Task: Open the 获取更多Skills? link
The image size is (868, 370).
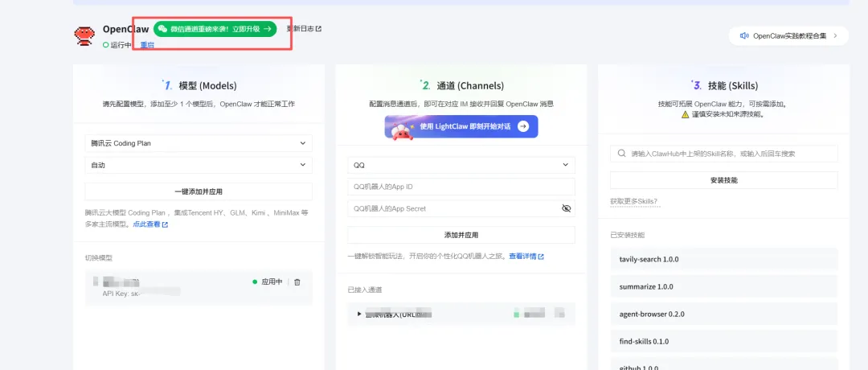Action: click(633, 201)
